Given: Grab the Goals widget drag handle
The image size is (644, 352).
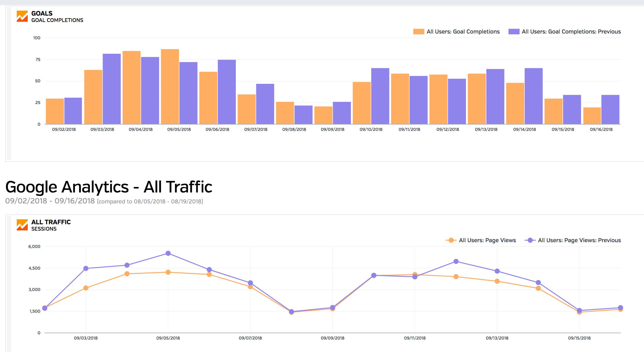Looking at the screenshot, I should coord(9,84).
